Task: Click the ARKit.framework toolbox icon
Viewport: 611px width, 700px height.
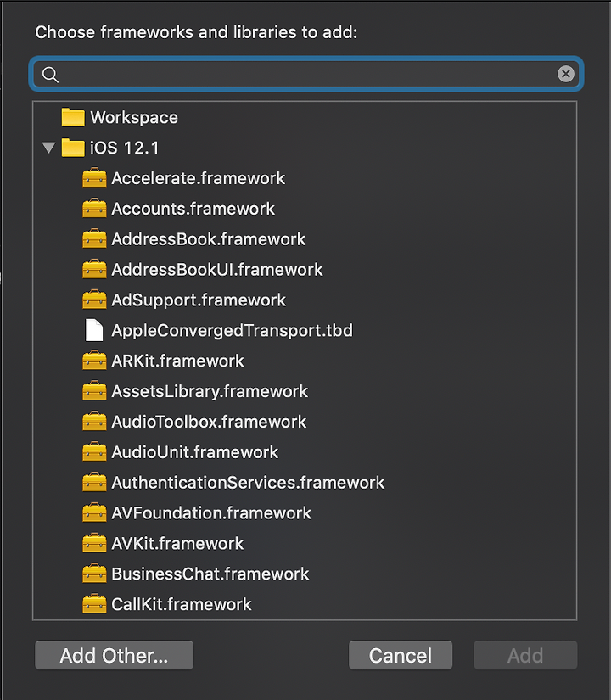Action: [x=94, y=361]
